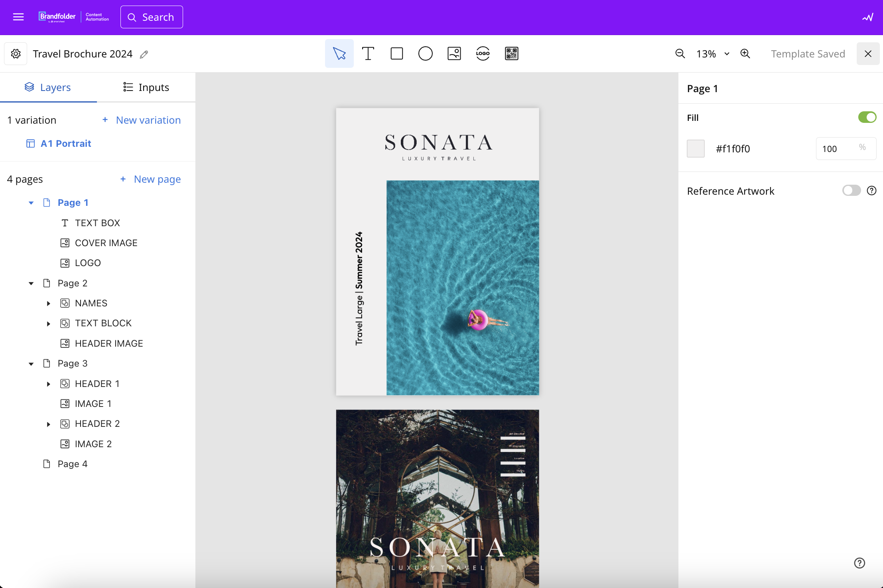This screenshot has width=883, height=588.
Task: Open the zoom percentage dropdown
Action: pyautogui.click(x=726, y=54)
